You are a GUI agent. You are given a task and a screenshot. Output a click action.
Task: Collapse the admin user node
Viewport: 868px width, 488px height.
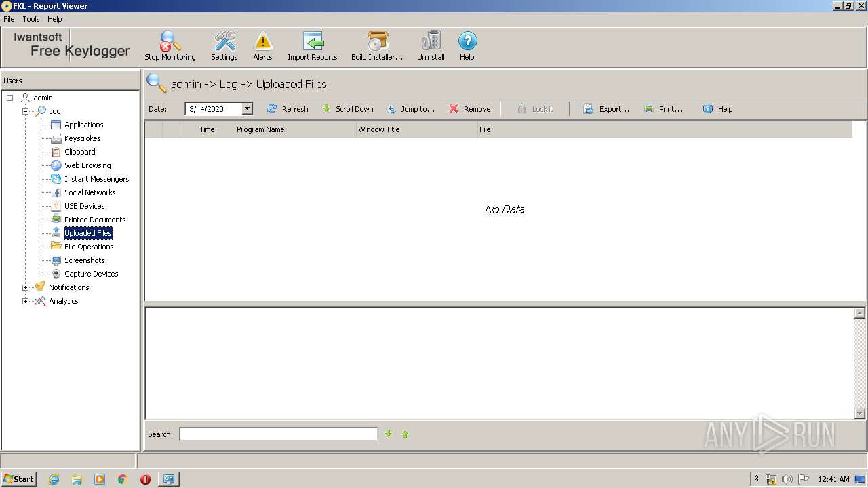[x=10, y=98]
